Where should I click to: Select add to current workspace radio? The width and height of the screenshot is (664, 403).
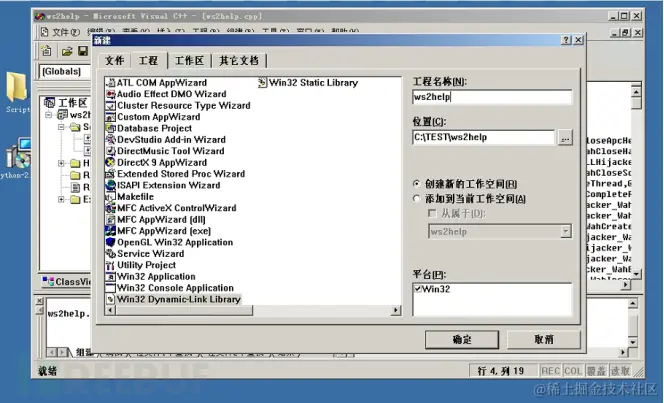417,199
